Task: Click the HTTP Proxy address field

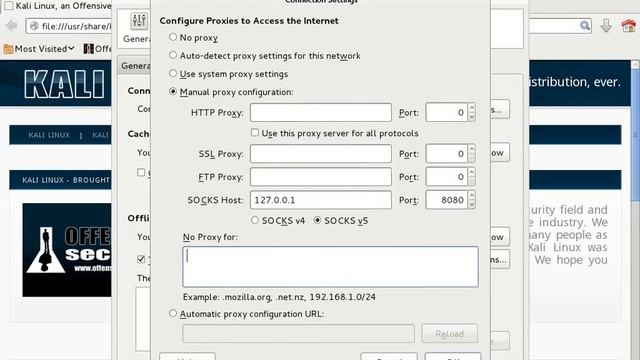Action: (x=321, y=112)
